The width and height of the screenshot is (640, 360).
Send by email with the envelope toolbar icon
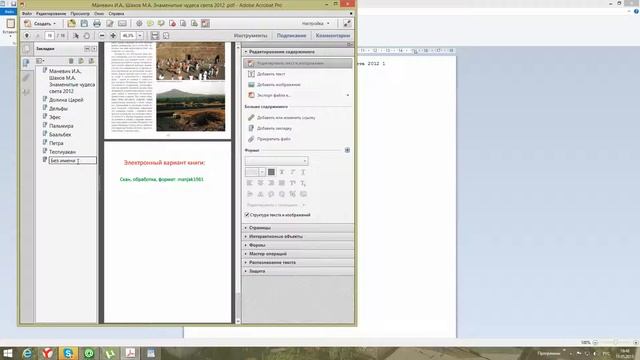point(122,24)
